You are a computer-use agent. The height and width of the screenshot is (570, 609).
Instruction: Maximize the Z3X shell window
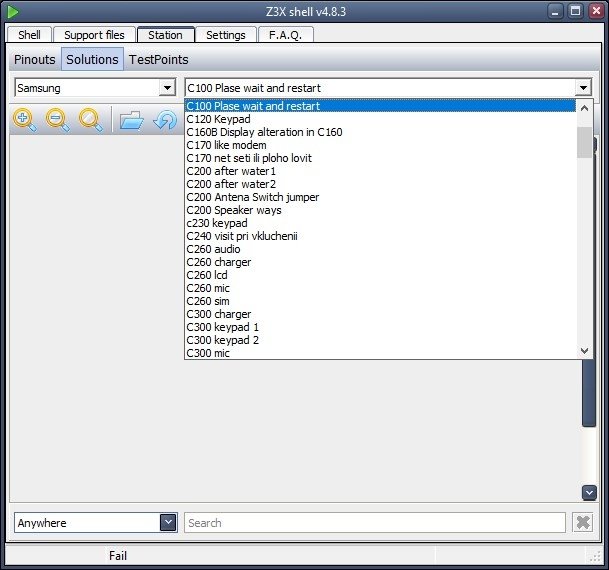(x=575, y=11)
